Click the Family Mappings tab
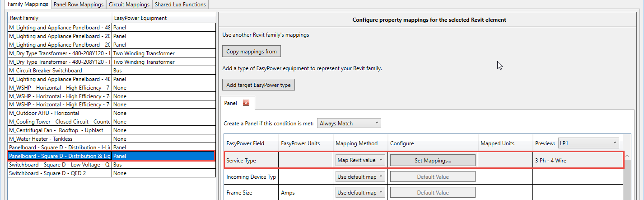 point(28,5)
